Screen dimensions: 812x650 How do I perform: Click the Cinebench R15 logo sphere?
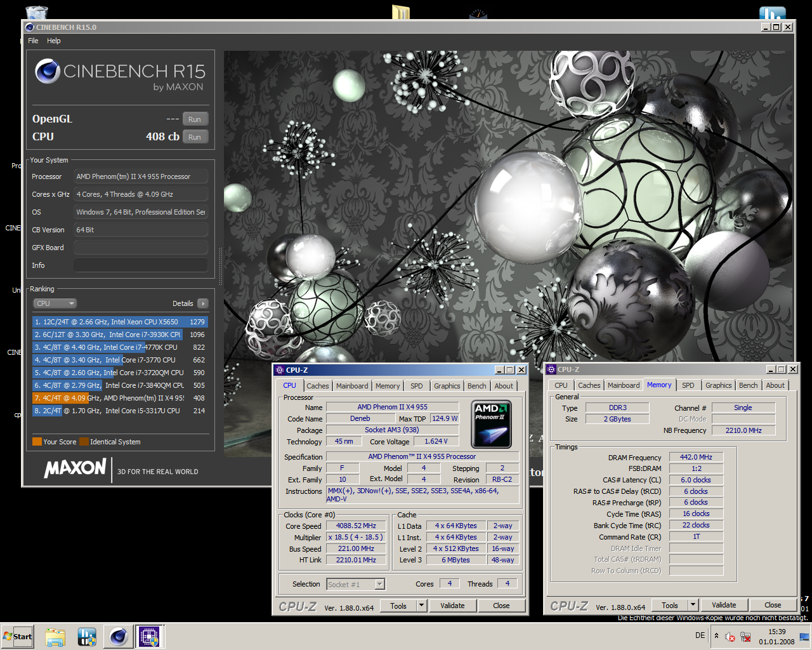[48, 71]
